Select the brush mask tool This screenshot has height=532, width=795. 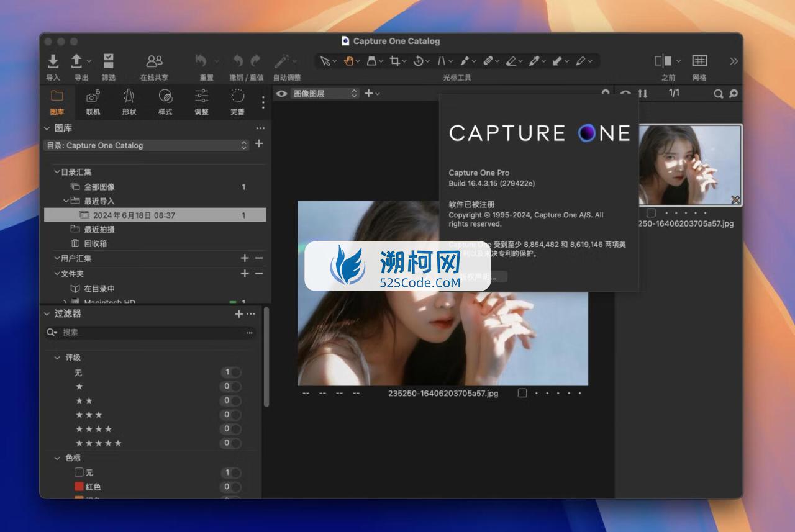coord(465,61)
